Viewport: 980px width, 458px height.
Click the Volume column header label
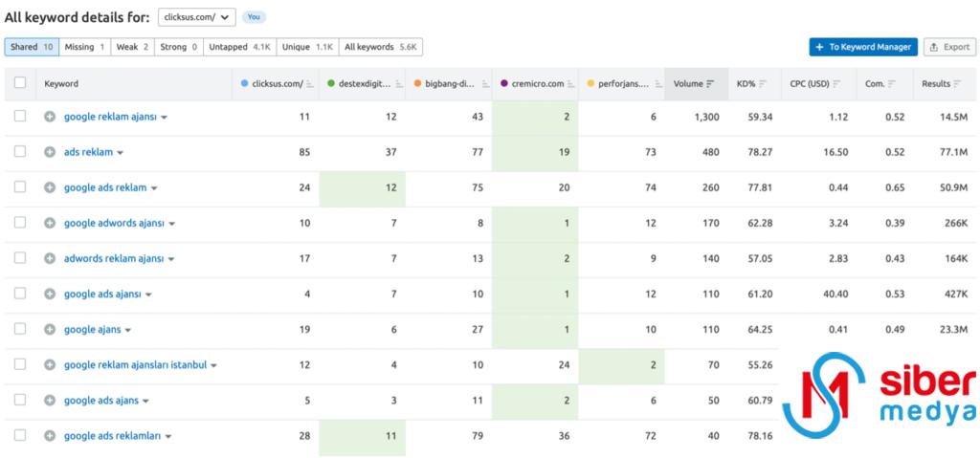(x=688, y=84)
